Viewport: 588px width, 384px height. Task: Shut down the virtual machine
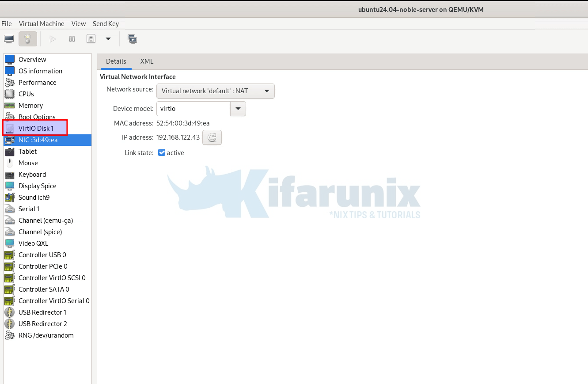(x=91, y=39)
